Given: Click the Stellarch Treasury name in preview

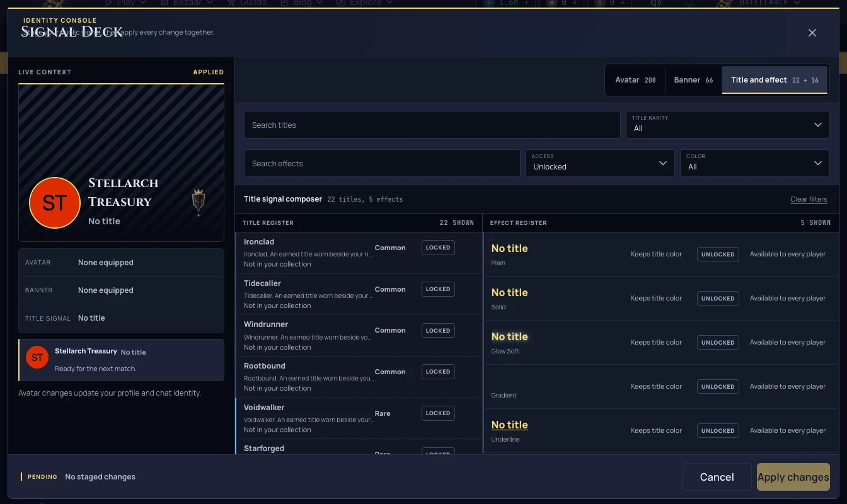Looking at the screenshot, I should pyautogui.click(x=123, y=192).
